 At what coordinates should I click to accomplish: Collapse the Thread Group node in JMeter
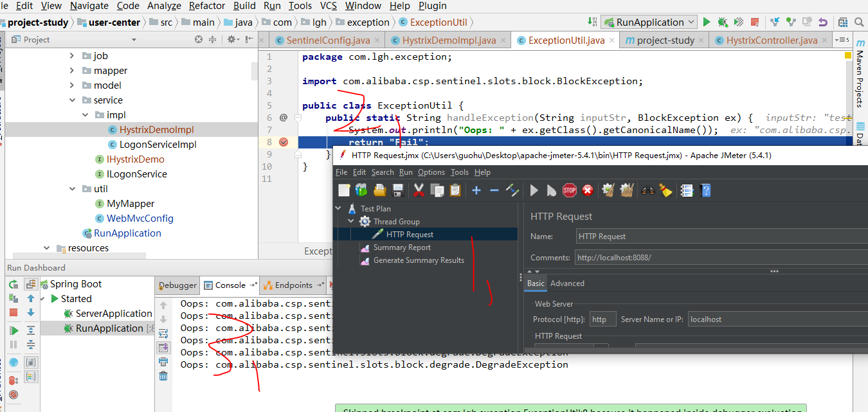pyautogui.click(x=351, y=221)
